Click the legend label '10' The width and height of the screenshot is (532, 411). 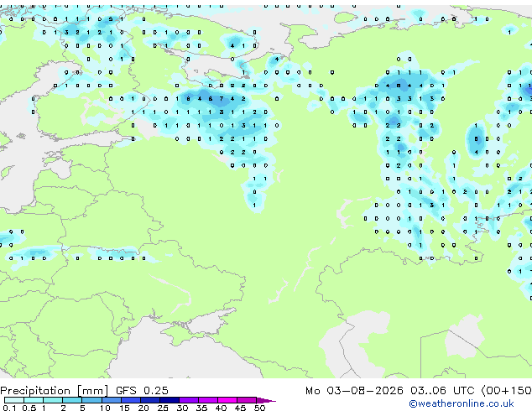(105, 408)
